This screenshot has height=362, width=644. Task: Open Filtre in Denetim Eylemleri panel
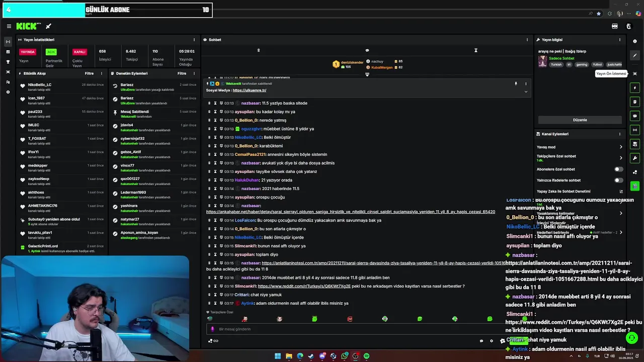182,73
